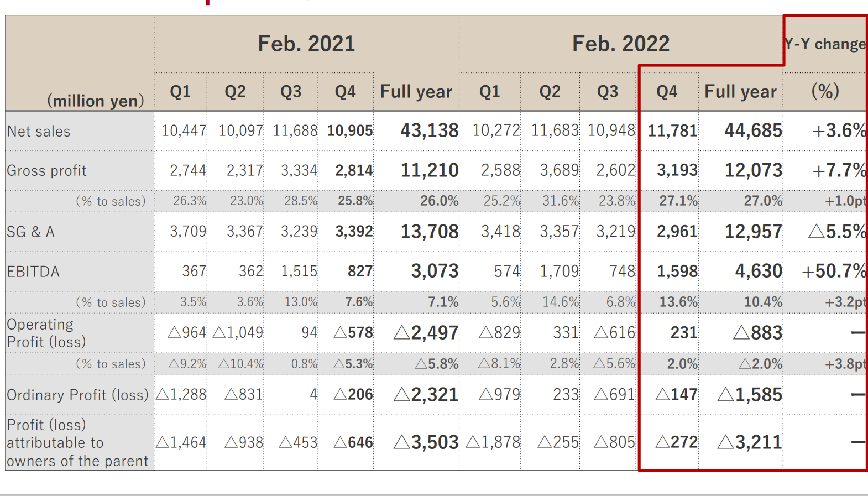
Task: Click the +3.6% change cell
Action: pyautogui.click(x=839, y=130)
